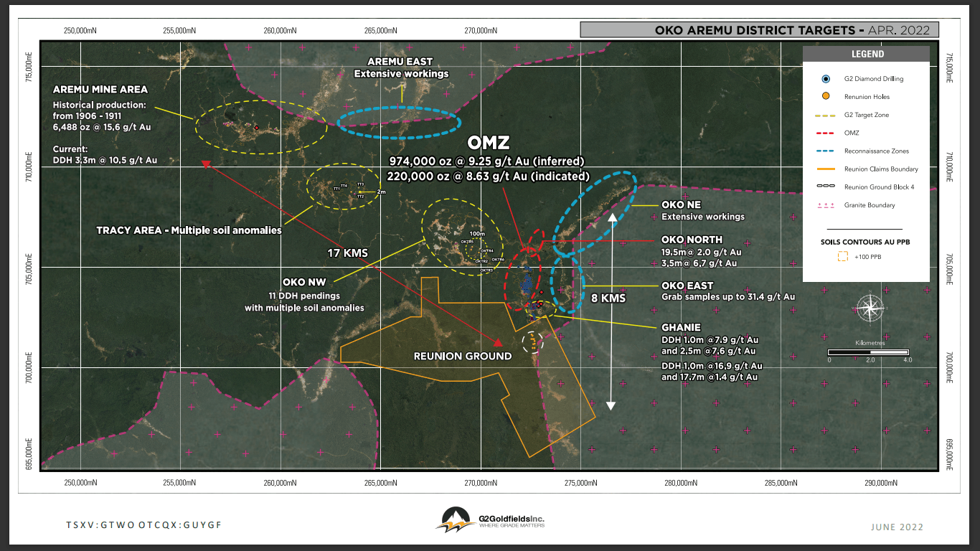
Task: Select the DDH 3.3m @ 10.5 g/t Au text
Action: pos(105,161)
